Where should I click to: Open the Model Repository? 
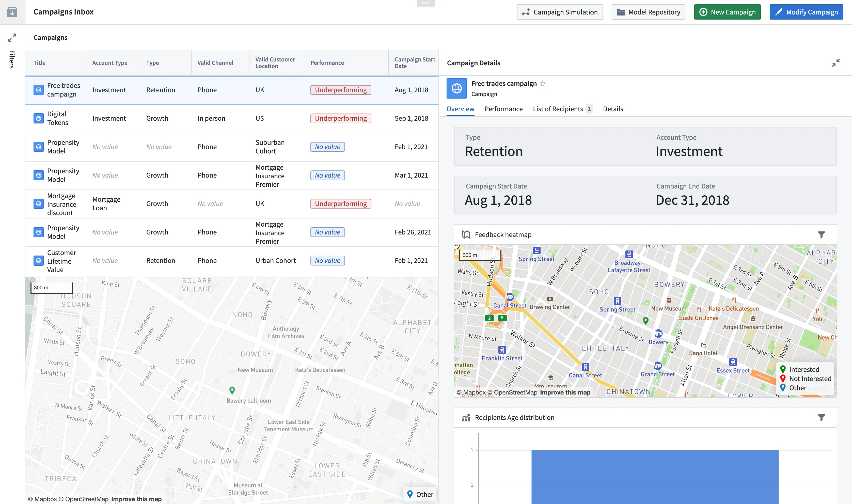tap(648, 12)
